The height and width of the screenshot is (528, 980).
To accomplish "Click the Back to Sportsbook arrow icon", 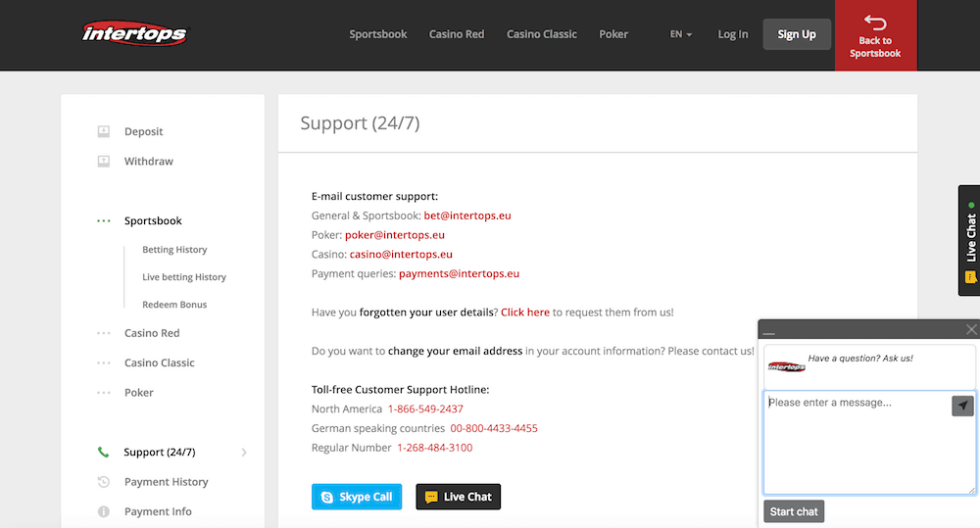I will (x=875, y=23).
